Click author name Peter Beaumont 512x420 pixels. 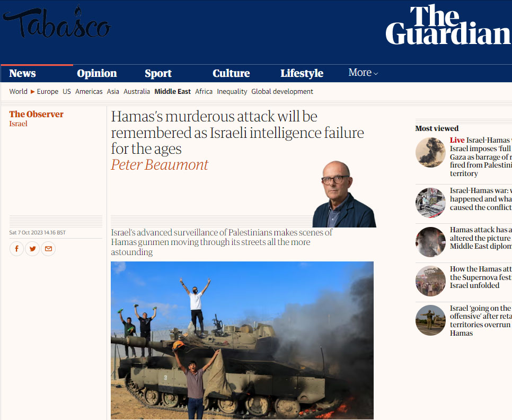160,164
